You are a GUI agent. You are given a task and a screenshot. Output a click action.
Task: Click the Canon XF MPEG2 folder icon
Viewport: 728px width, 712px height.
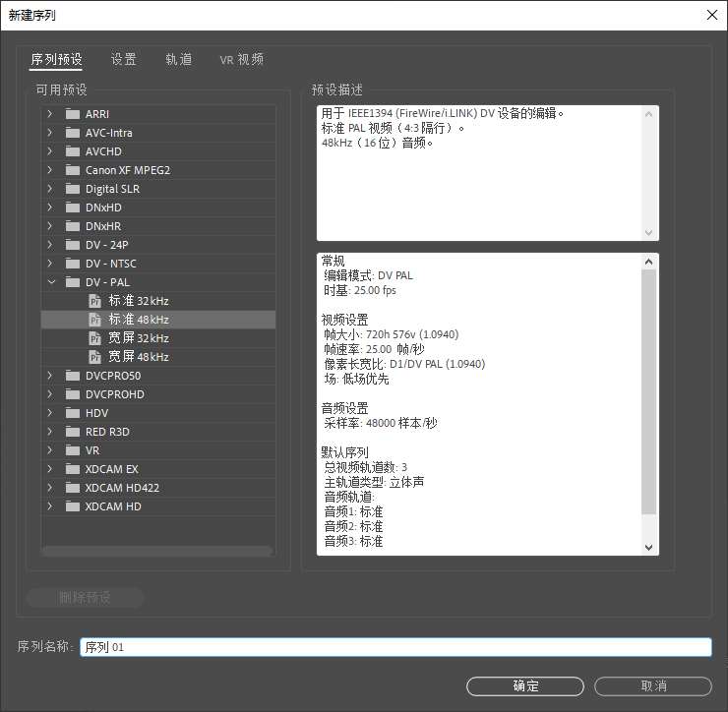click(73, 170)
